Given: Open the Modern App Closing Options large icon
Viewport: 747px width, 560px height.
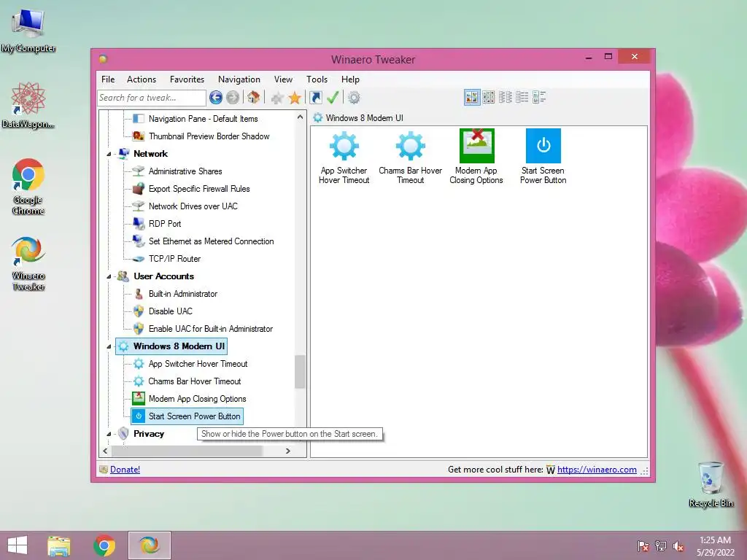Looking at the screenshot, I should tap(476, 157).
